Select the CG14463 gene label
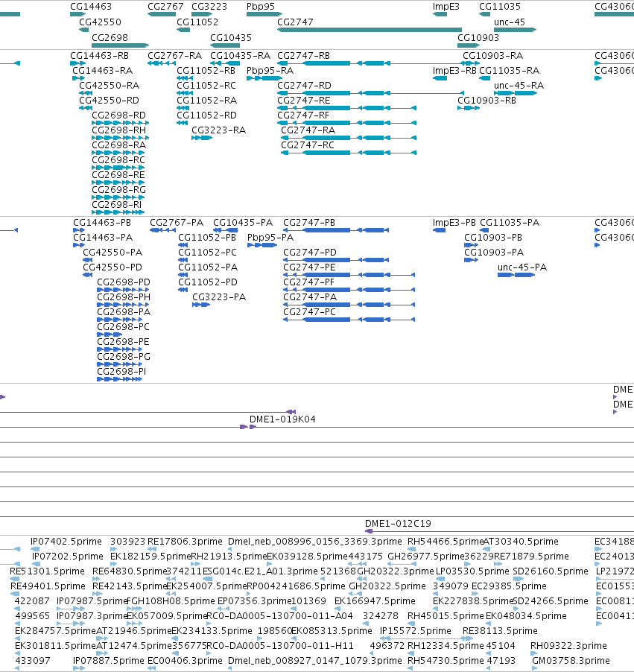 [x=91, y=7]
